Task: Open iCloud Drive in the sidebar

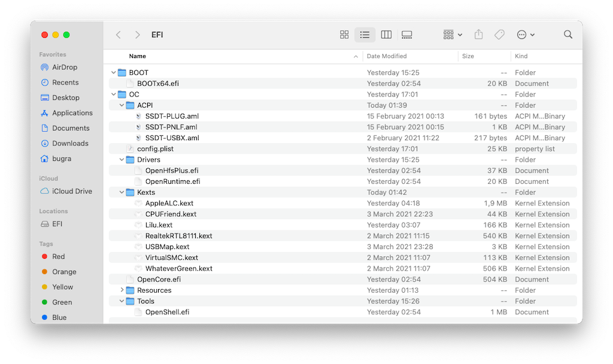Action: click(72, 191)
